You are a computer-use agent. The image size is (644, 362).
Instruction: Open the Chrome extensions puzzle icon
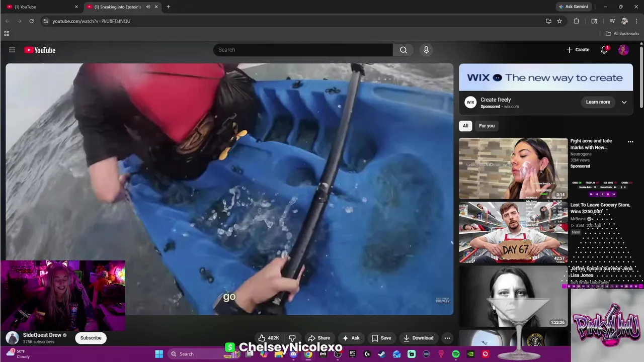[x=577, y=21]
